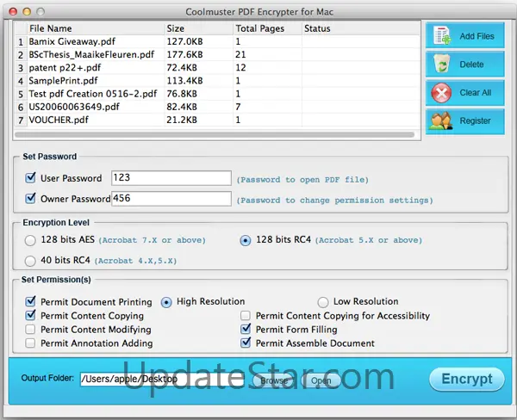Image resolution: width=517 pixels, height=420 pixels.
Task: Click the Status column header
Action: pos(361,28)
